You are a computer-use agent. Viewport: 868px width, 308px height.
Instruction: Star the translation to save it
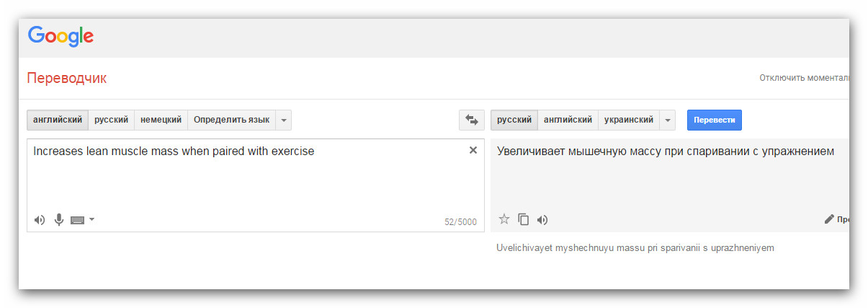pos(504,219)
